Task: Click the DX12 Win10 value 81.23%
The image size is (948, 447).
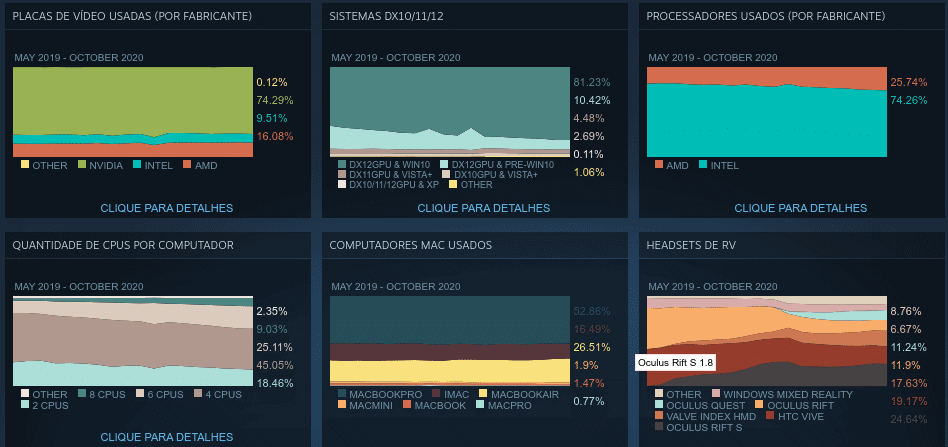Action: [x=592, y=82]
